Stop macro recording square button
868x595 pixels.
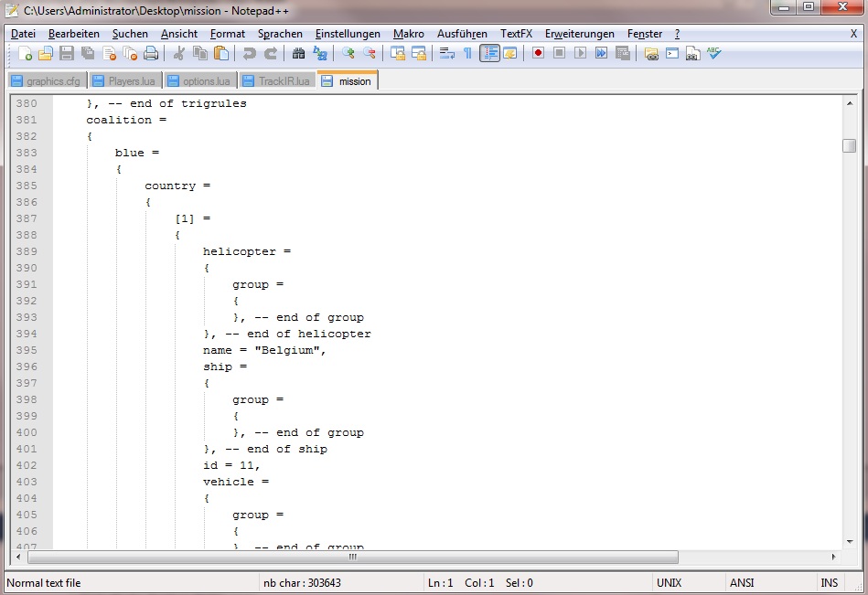tap(559, 53)
